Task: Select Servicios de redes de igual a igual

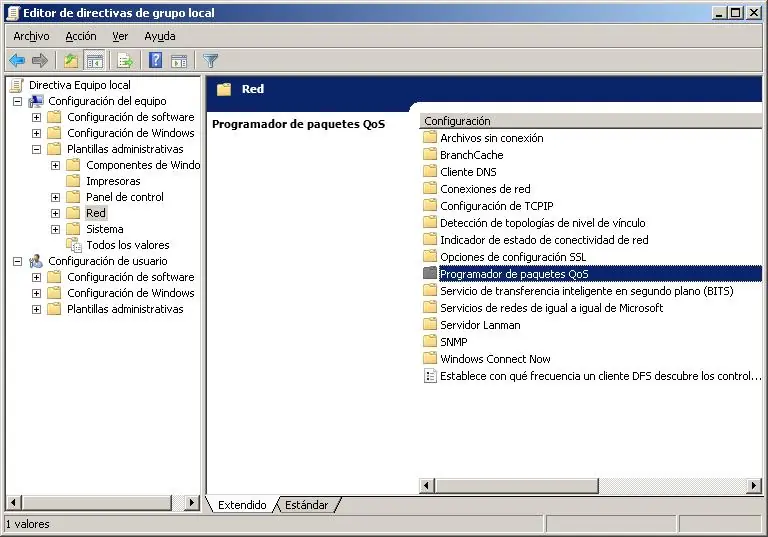Action: click(x=551, y=308)
